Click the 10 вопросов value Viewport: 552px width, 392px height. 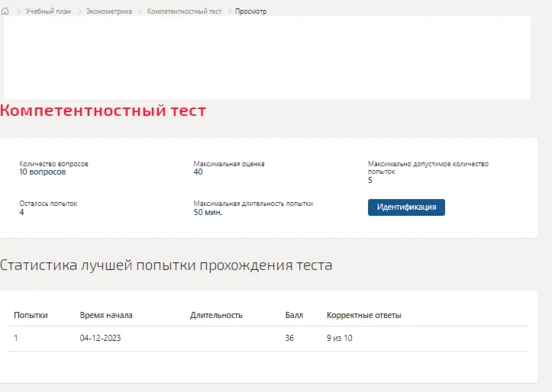42,172
